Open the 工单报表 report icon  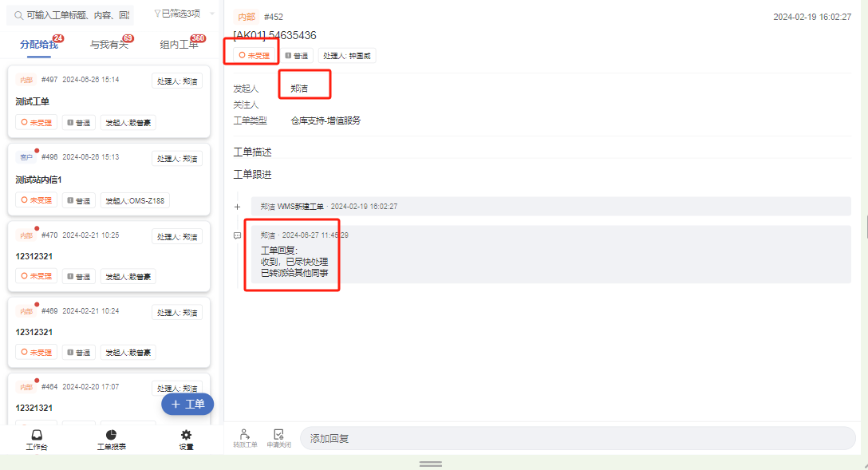coord(111,435)
